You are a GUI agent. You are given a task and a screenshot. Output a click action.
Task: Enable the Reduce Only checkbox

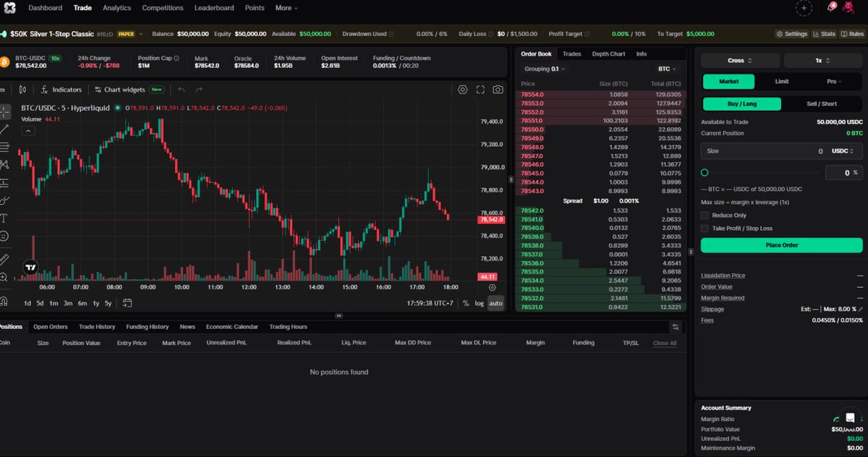tap(705, 215)
